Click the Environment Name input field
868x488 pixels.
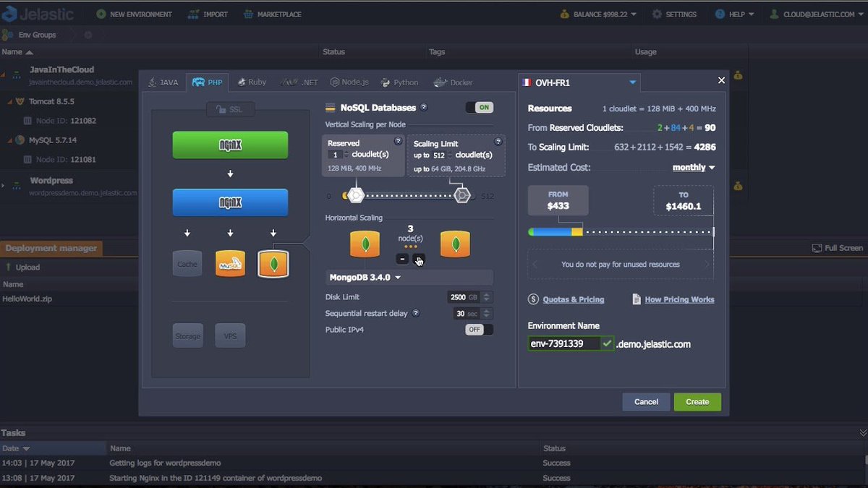[x=564, y=343]
